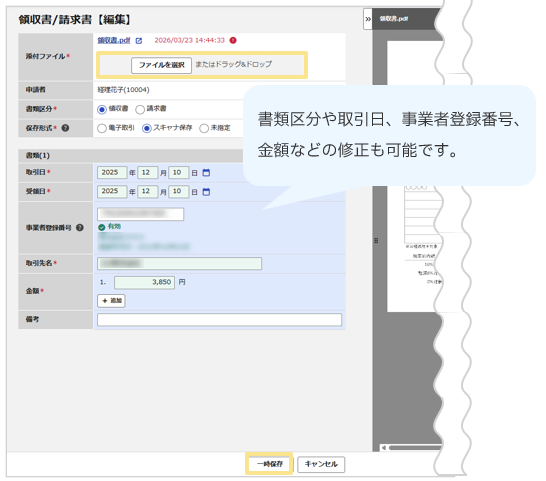
Task: Click the red warning icon beside timestamp
Action: [x=233, y=40]
